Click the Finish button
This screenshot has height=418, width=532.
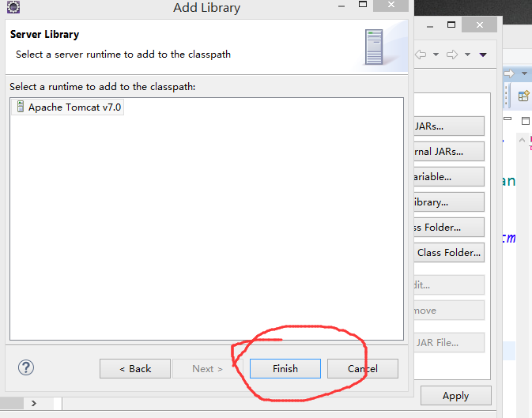tap(285, 368)
